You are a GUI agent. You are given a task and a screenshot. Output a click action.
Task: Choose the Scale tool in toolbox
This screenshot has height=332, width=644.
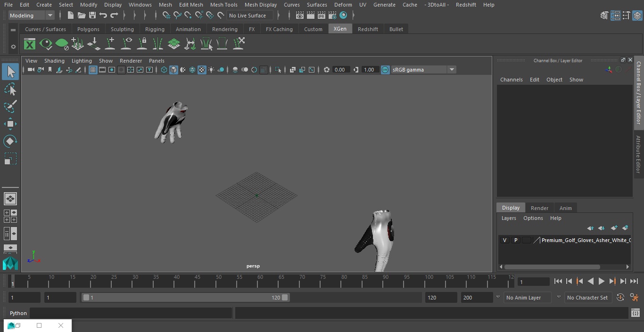tap(10, 159)
